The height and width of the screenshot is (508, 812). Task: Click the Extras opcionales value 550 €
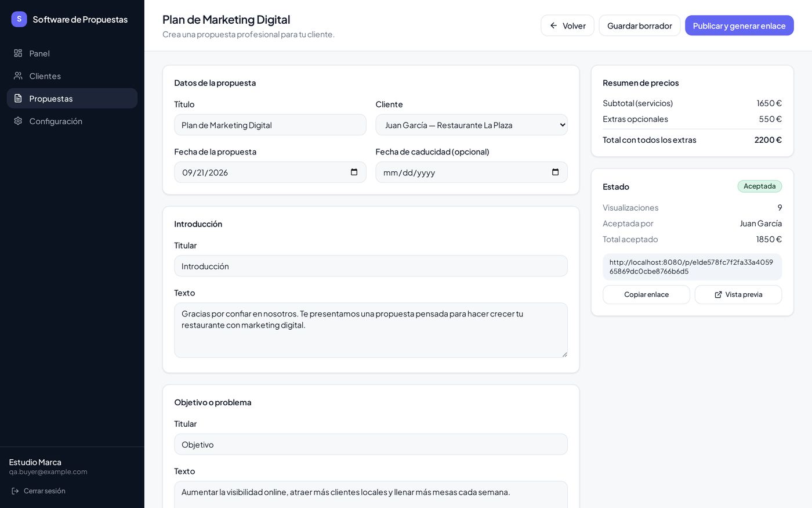coord(770,119)
